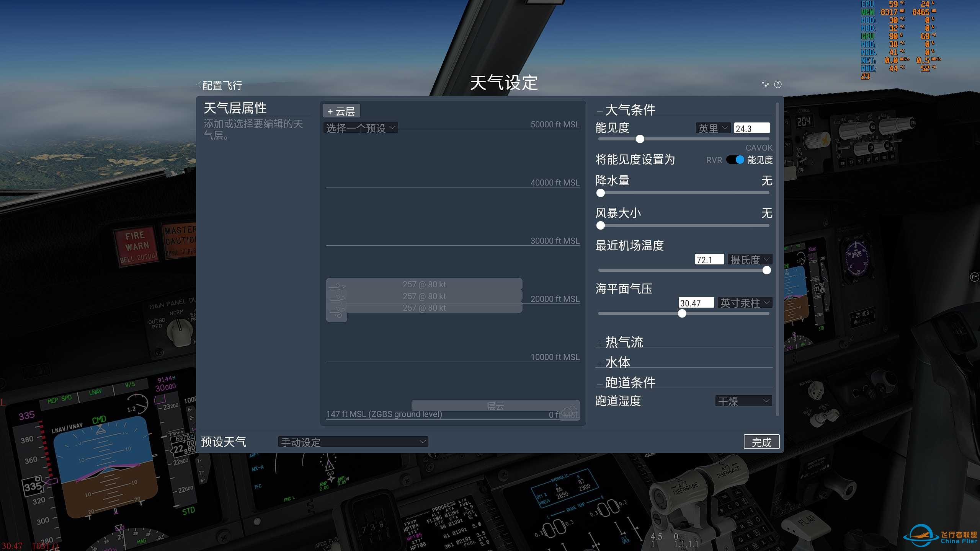
Task: Click the 完成 button
Action: 761,442
